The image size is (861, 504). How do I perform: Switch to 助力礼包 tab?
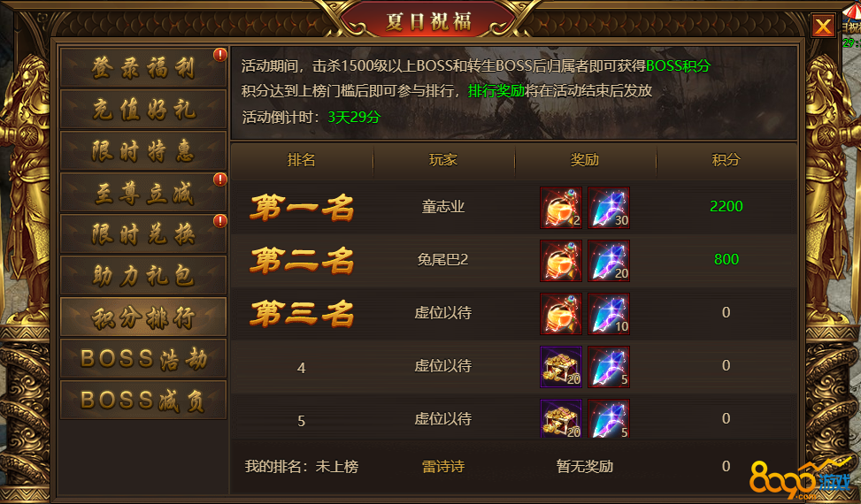click(143, 275)
